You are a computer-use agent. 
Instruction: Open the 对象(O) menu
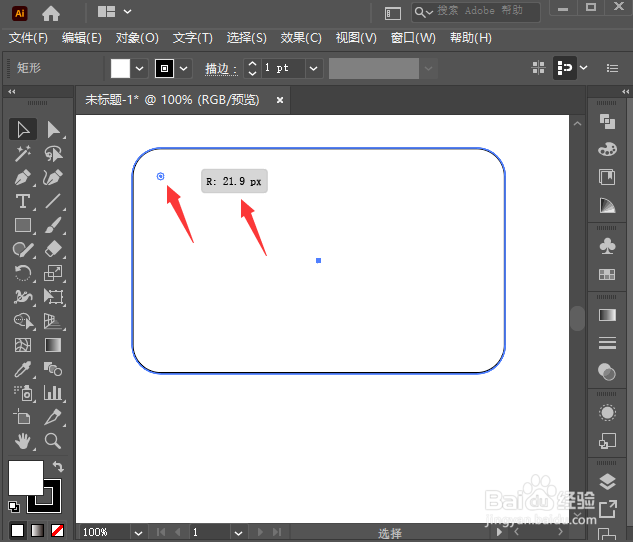pyautogui.click(x=137, y=38)
